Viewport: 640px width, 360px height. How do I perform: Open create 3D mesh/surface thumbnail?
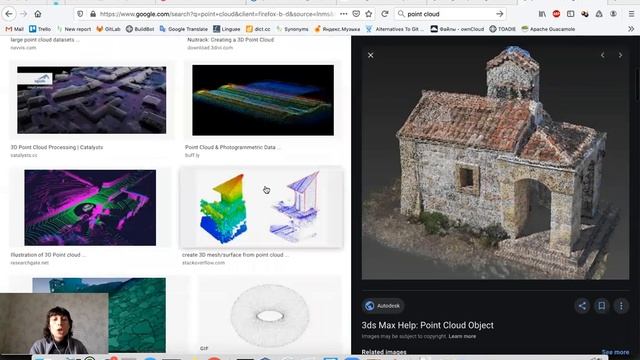[x=261, y=208]
